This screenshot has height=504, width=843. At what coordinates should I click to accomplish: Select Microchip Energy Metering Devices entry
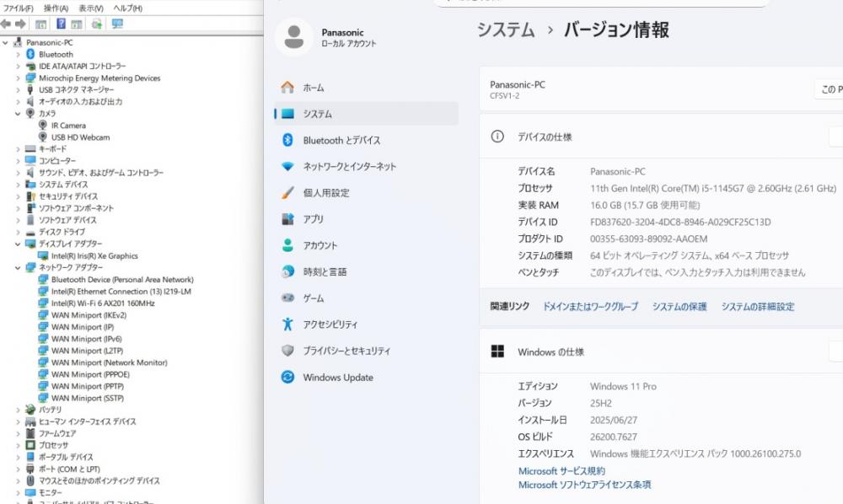pyautogui.click(x=99, y=78)
